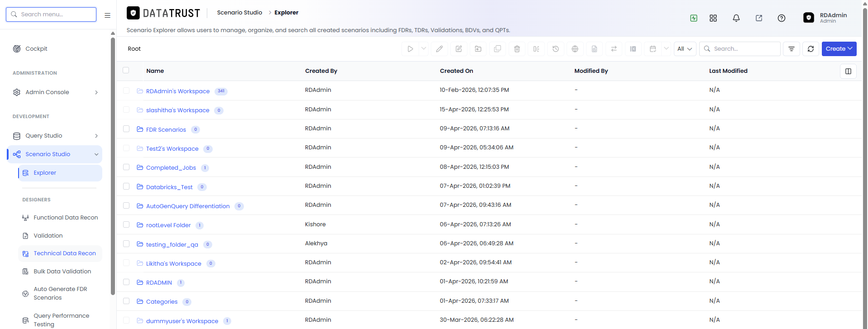Viewport: 868px width, 329px height.
Task: Check the testing_folder_qa row checkbox
Action: tap(126, 243)
